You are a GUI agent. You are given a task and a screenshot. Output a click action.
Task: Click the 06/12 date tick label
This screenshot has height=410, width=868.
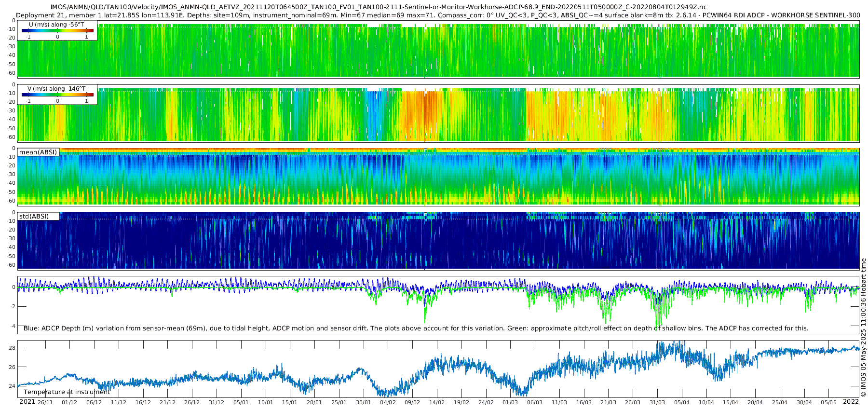tap(94, 402)
